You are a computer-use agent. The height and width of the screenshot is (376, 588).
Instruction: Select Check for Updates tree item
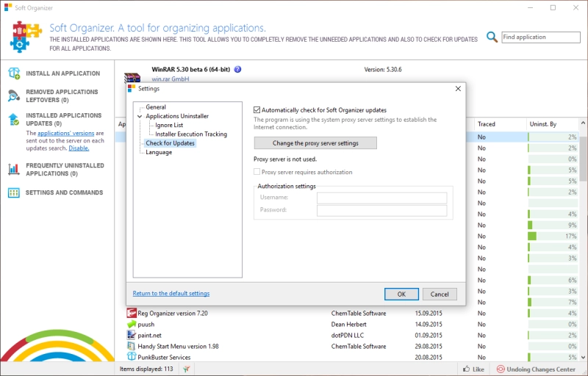coord(170,143)
